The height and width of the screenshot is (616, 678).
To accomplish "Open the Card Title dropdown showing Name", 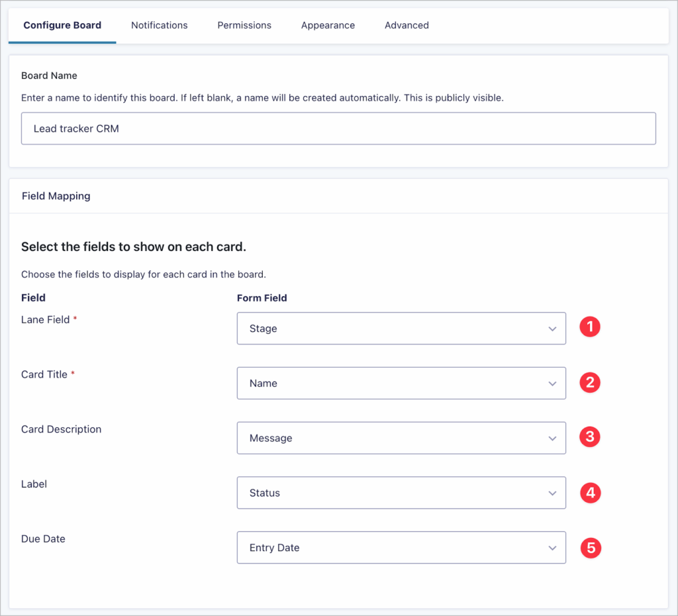I will tap(401, 383).
